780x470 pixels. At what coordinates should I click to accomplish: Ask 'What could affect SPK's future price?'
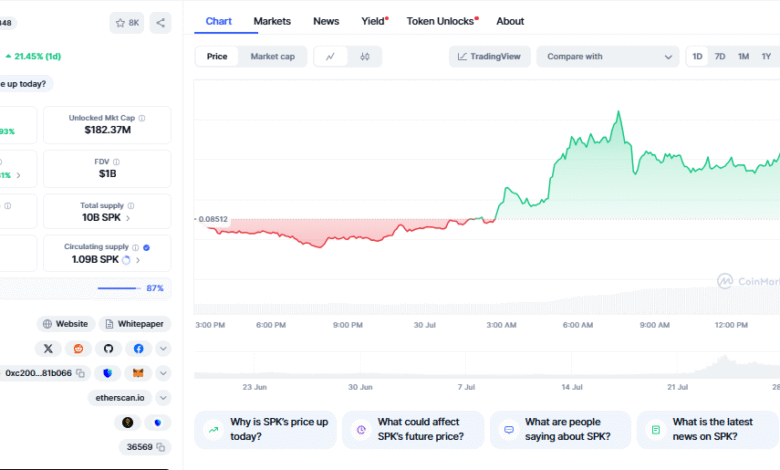(413, 430)
